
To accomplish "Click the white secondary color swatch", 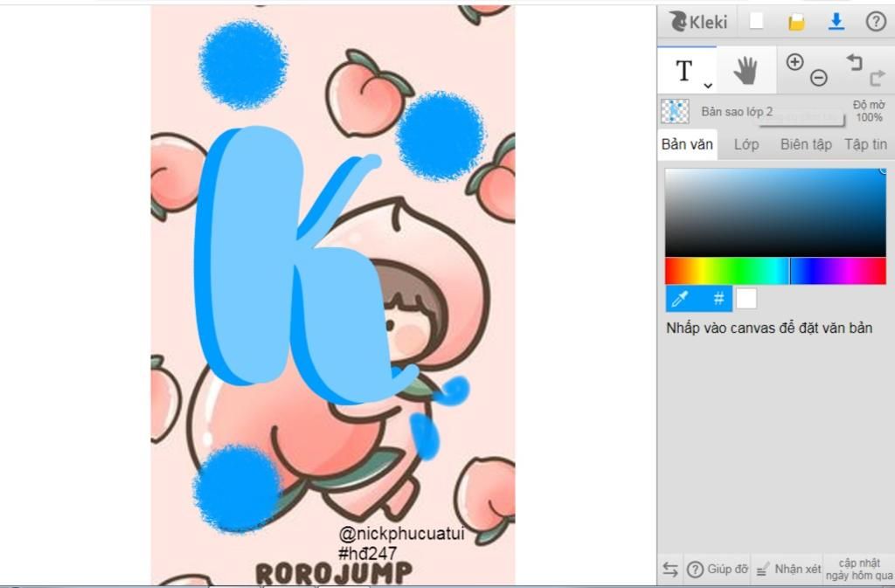I will pyautogui.click(x=746, y=298).
